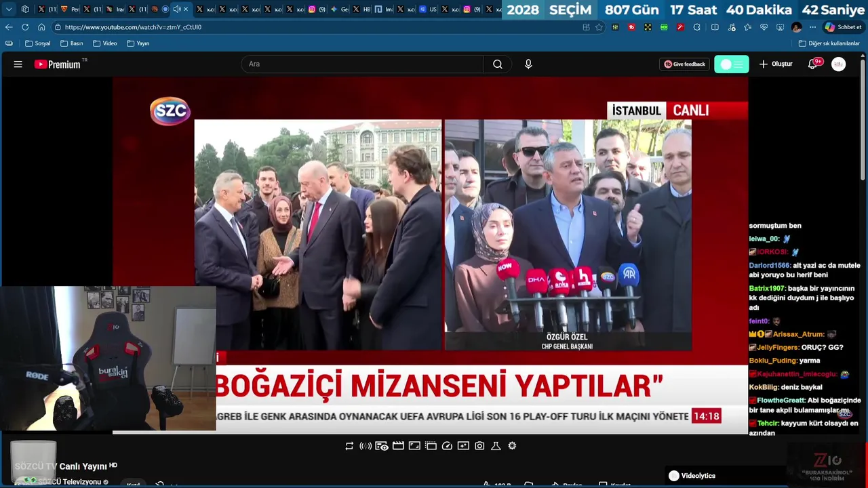Switch to the Iran tab
This screenshot has height=488, width=868.
coord(115,9)
